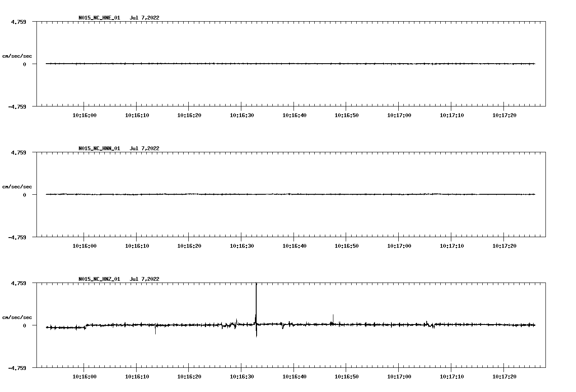Click the 4.759 upper limit on HNN plot
Screen dimensions: 576x392
click(x=19, y=152)
